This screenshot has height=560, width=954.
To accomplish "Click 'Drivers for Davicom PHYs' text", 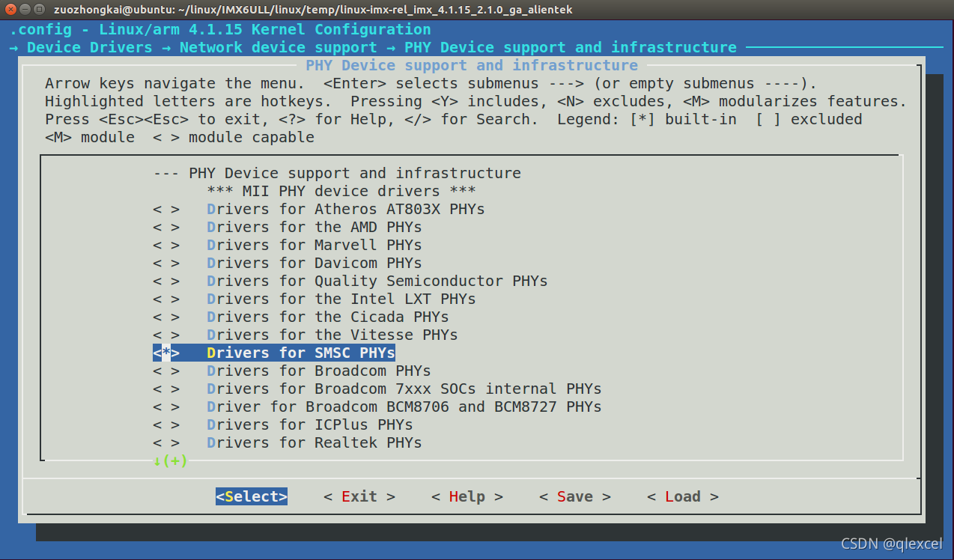I will (315, 263).
